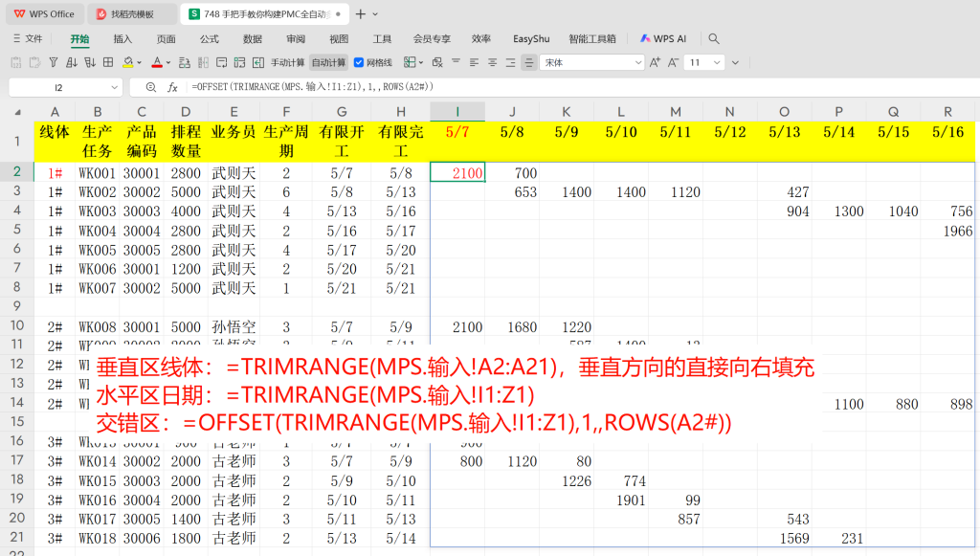Click cell O21 containing 1569
The image size is (980, 556).
[x=785, y=538]
